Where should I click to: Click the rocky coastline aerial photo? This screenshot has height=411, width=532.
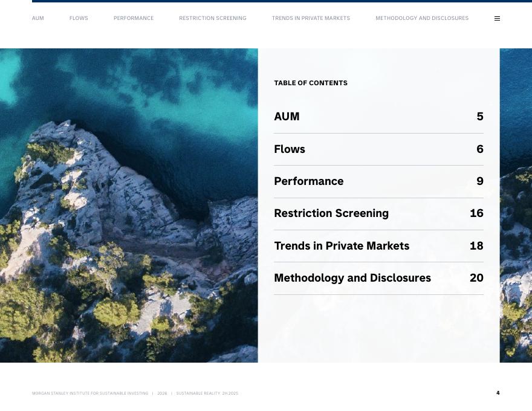point(129,205)
